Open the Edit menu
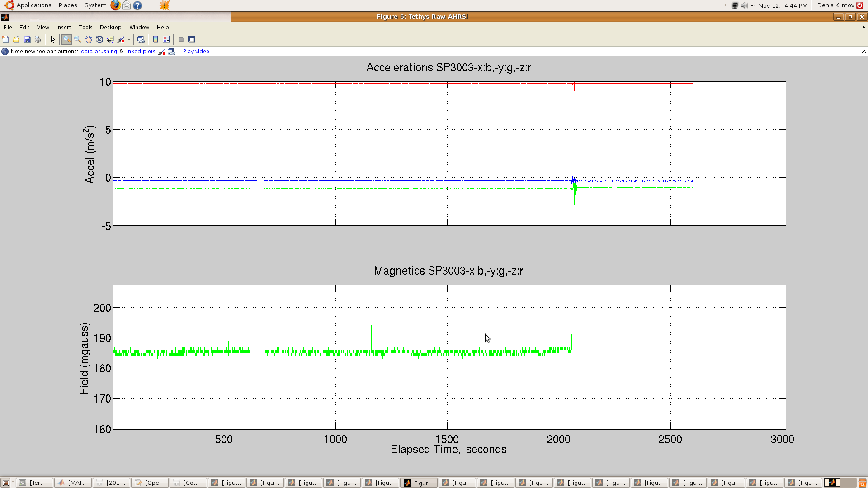The image size is (868, 488). [x=24, y=28]
